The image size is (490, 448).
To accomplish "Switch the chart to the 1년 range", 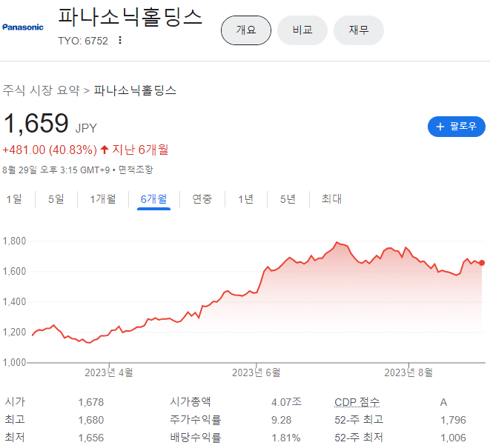I will pyautogui.click(x=246, y=199).
